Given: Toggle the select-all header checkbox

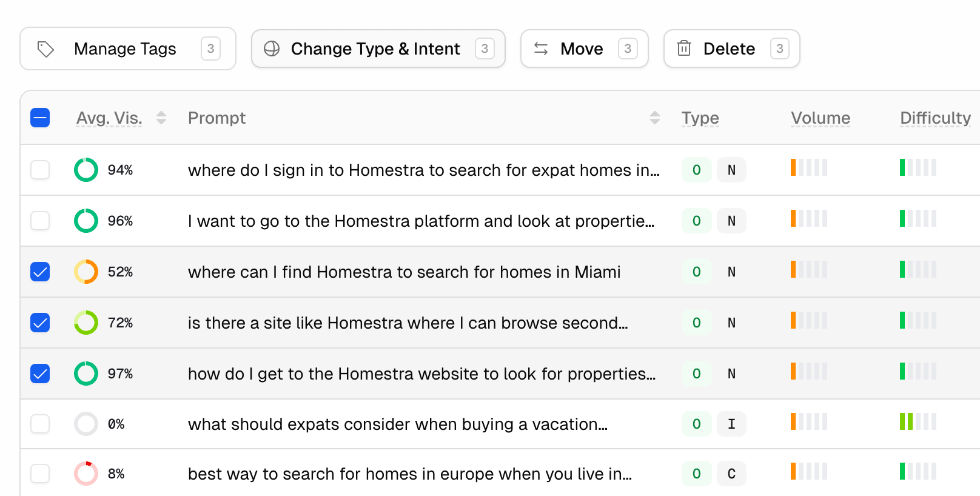Looking at the screenshot, I should 40,118.
